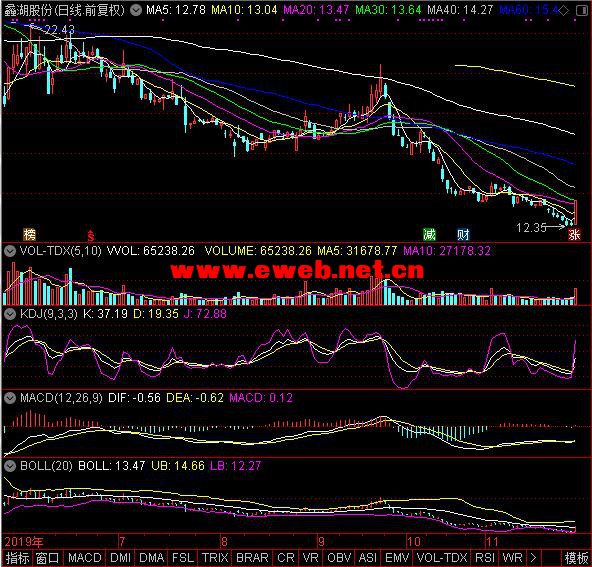Switch to the MACD indicator tab
The height and width of the screenshot is (567, 592).
coord(85,558)
